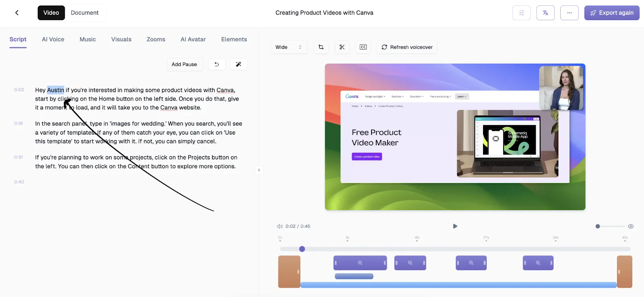The height and width of the screenshot is (297, 644).
Task: Click the AI avatar thumbnail in preview
Action: 561,88
